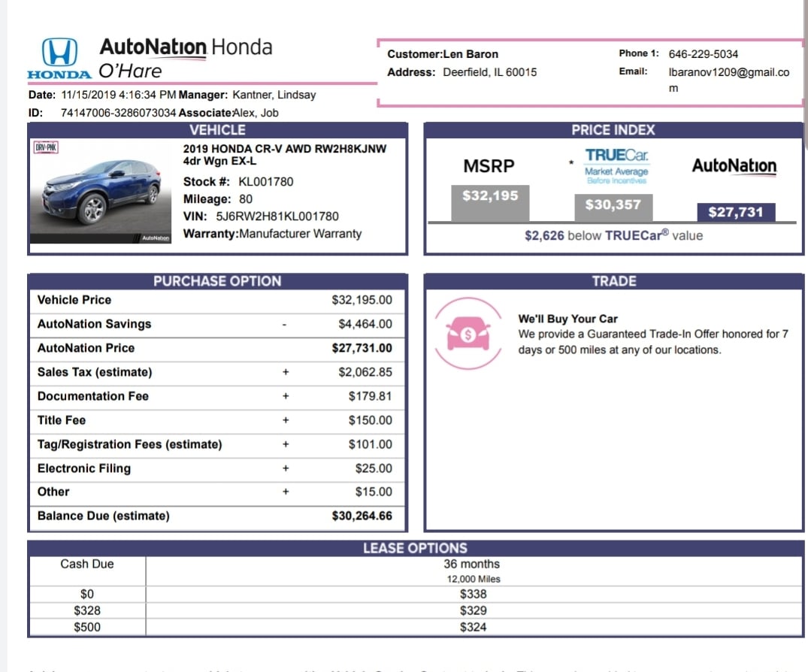Click the AutoNation logo in Price Index
The image size is (808, 672).
[x=734, y=166]
